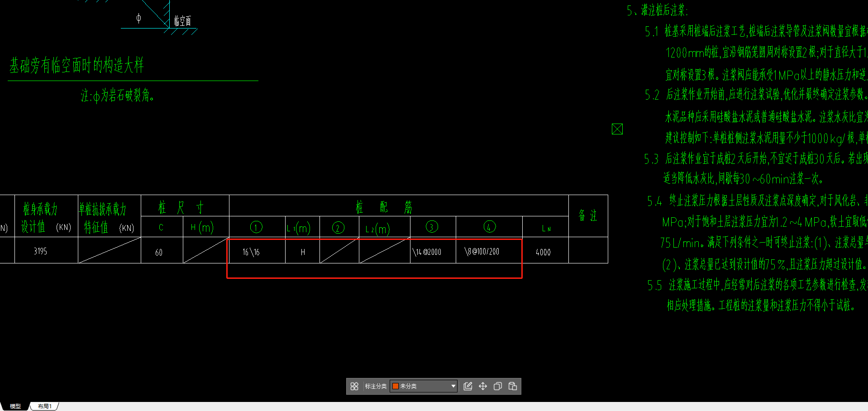868x411 pixels.
Task: Select the note 注:φ为岩石破裂角
Action: tap(118, 95)
